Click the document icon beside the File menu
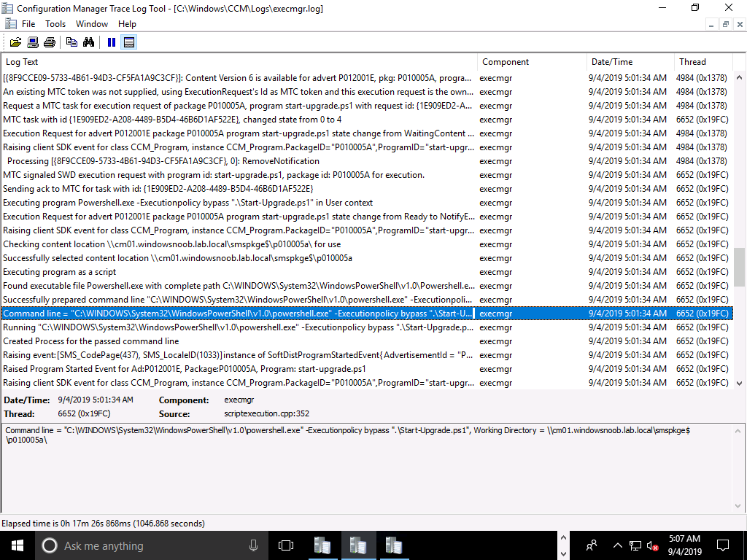Image resolution: width=747 pixels, height=560 pixels. pos(10,24)
